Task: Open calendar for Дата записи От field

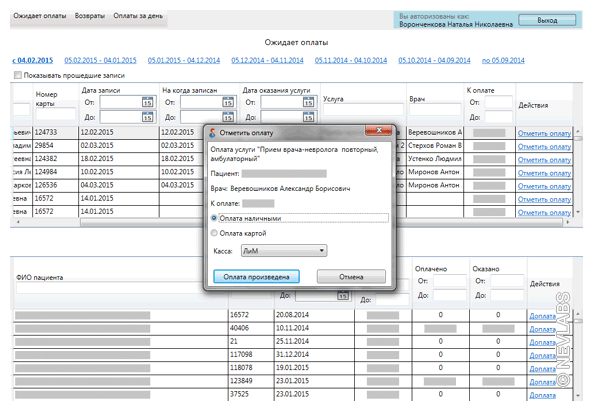Action: 147,102
